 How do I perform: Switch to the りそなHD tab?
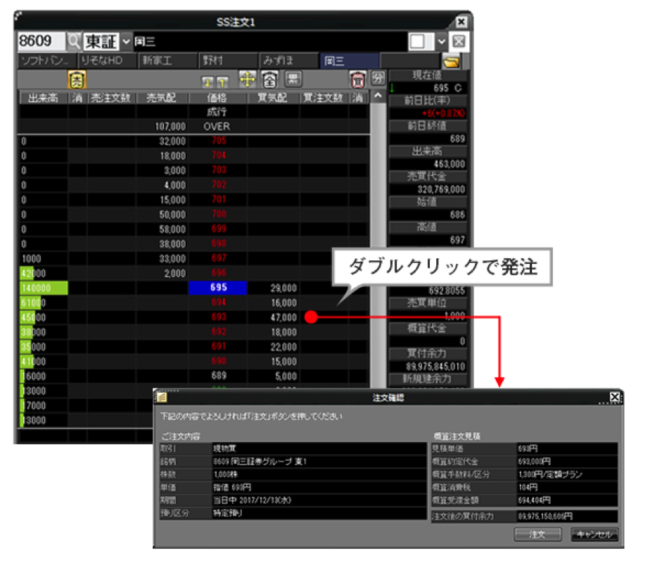coord(102,61)
